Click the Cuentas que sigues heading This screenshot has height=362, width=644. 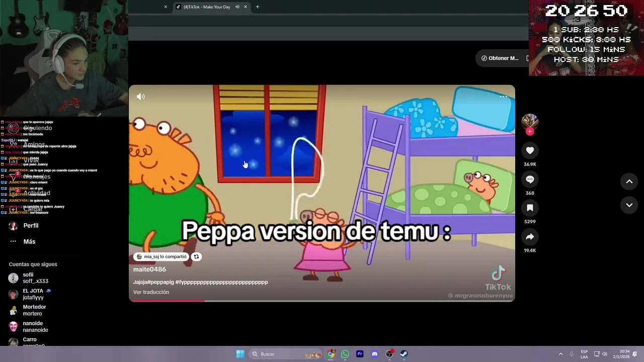click(x=33, y=264)
